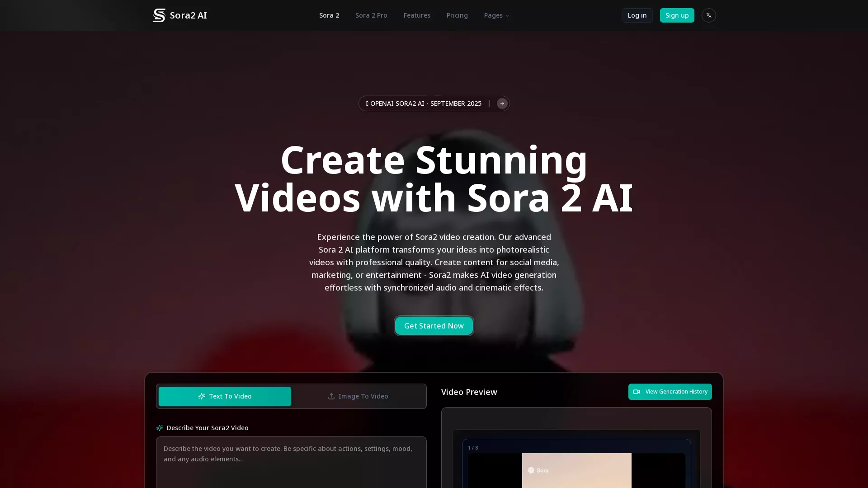Screen dimensions: 868x488
Task: Click the sparkles icon on Text To Video
Action: pos(201,396)
